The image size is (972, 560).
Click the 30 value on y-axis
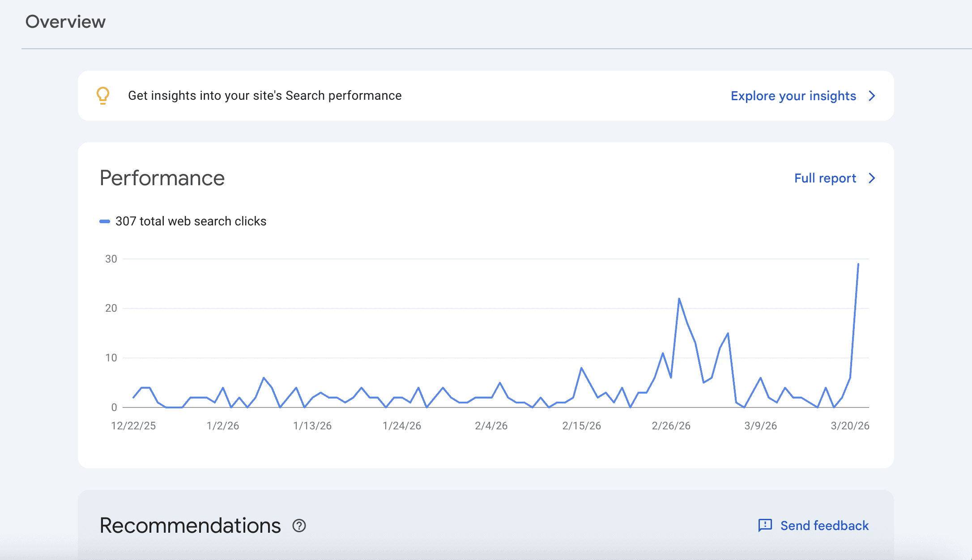(x=111, y=259)
